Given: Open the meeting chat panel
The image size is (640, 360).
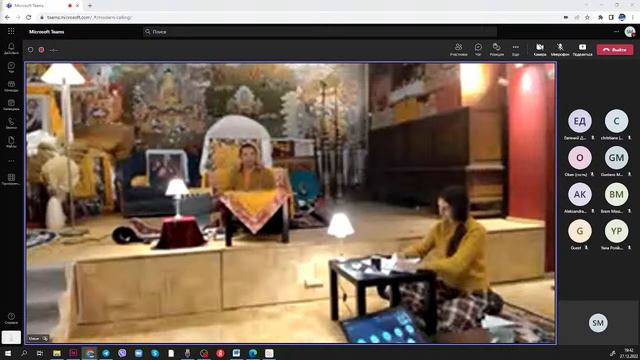Looking at the screenshot, I should click(x=478, y=49).
